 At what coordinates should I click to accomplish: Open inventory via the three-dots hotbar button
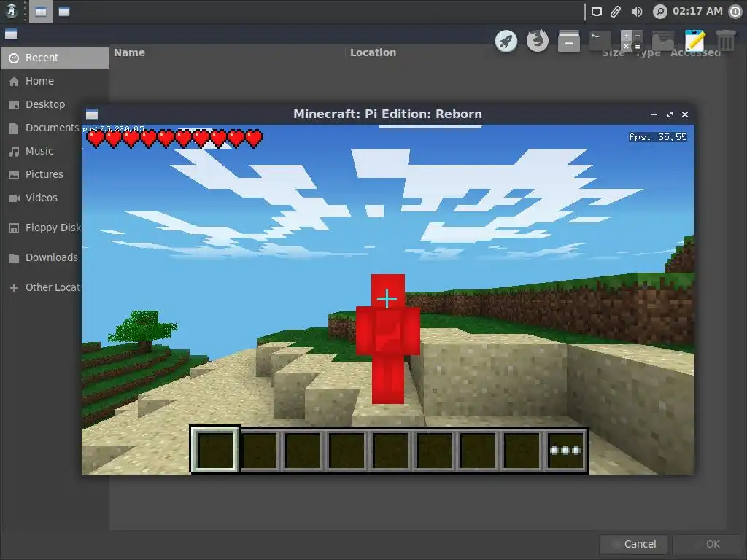tap(565, 451)
